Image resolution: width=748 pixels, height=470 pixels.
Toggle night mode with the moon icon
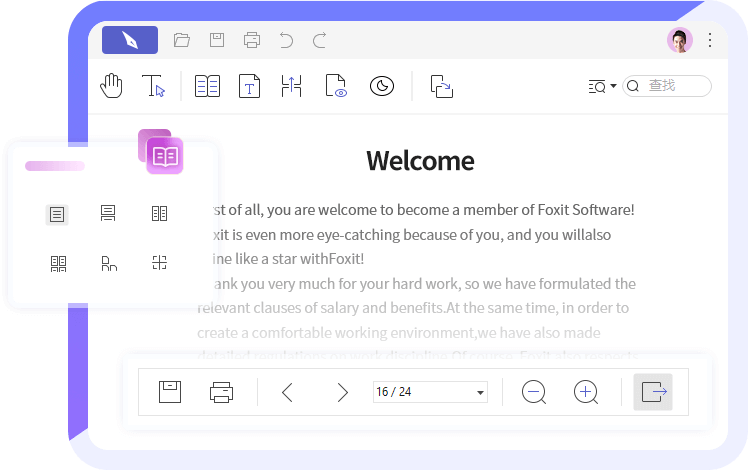pyautogui.click(x=381, y=87)
